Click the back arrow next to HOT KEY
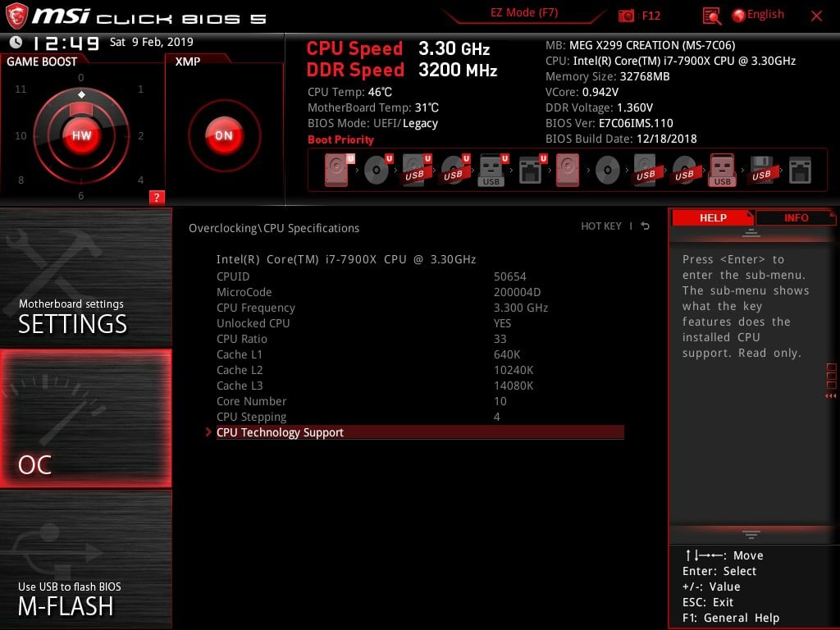Image resolution: width=840 pixels, height=630 pixels. click(x=646, y=226)
